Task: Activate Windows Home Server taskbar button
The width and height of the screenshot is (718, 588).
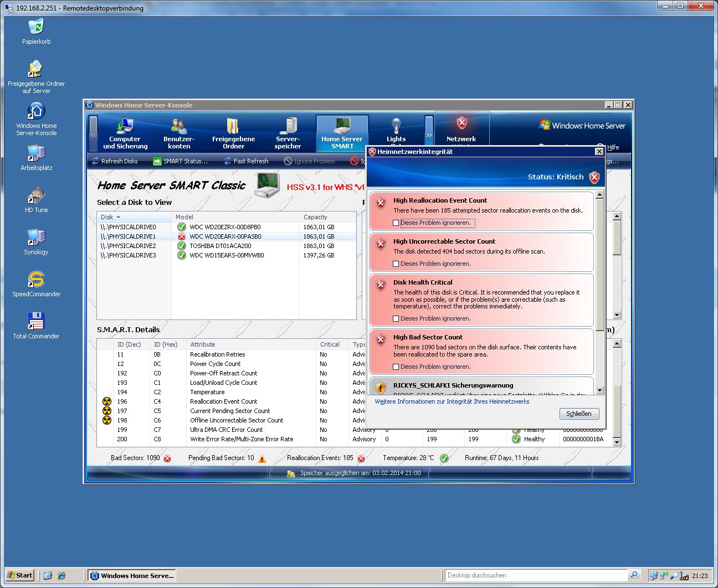Action: [x=132, y=576]
